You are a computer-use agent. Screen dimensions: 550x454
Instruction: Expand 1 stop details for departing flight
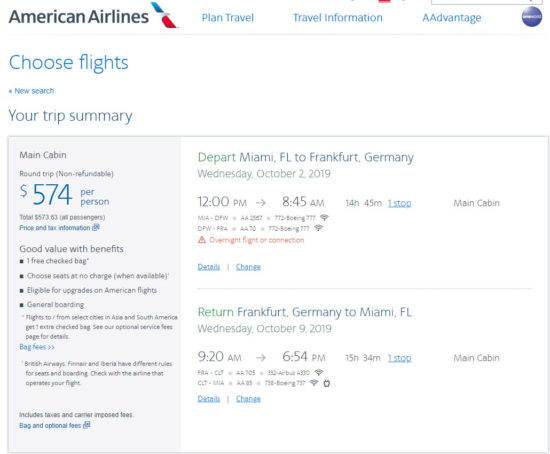399,203
